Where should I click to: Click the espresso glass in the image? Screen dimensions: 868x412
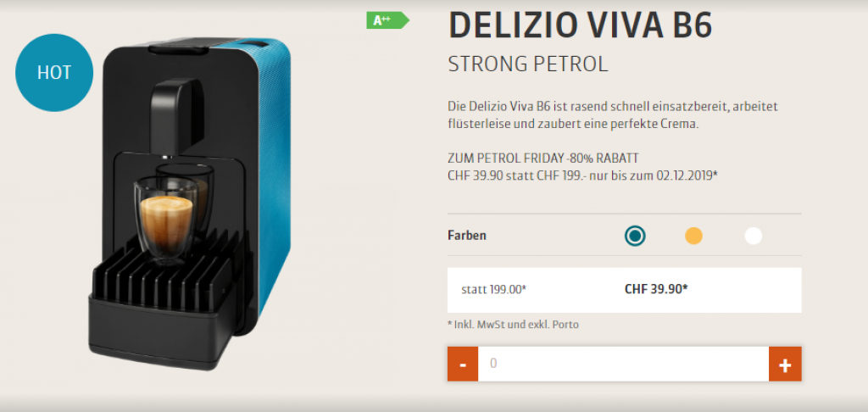pyautogui.click(x=165, y=220)
